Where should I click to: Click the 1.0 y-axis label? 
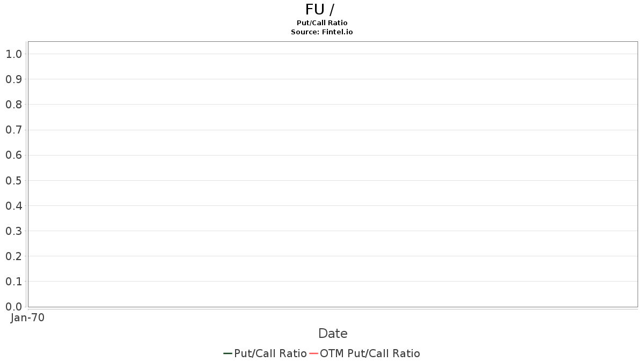[x=14, y=54]
